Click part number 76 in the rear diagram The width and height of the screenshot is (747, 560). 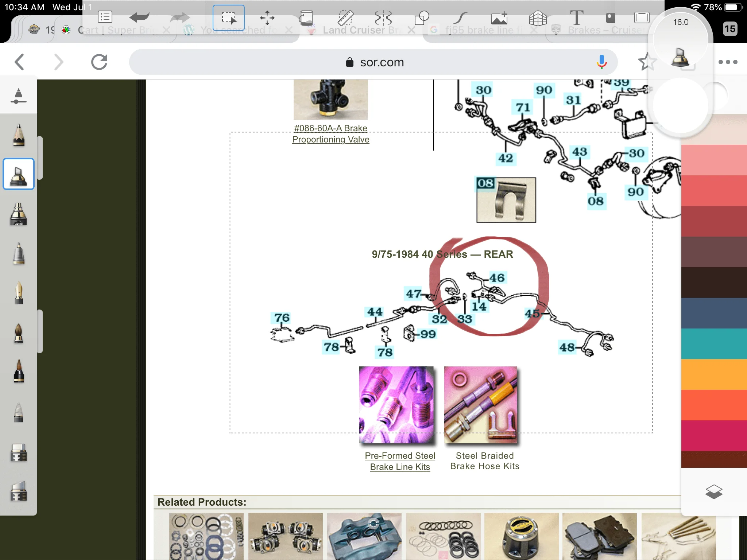tap(282, 318)
